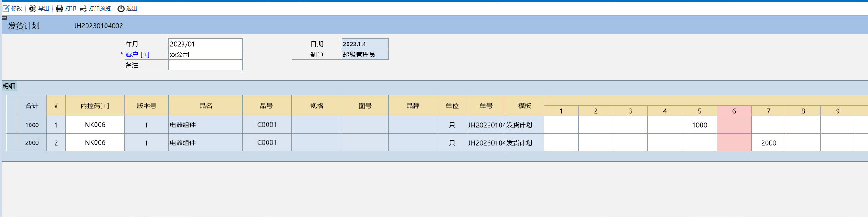Click the 导出 (export) toolbar icon

(33, 9)
